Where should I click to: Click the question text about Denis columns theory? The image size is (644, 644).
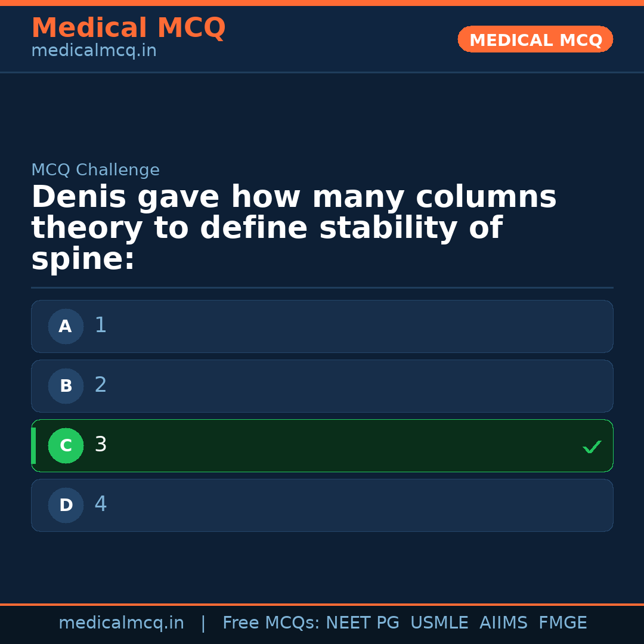[x=293, y=227]
